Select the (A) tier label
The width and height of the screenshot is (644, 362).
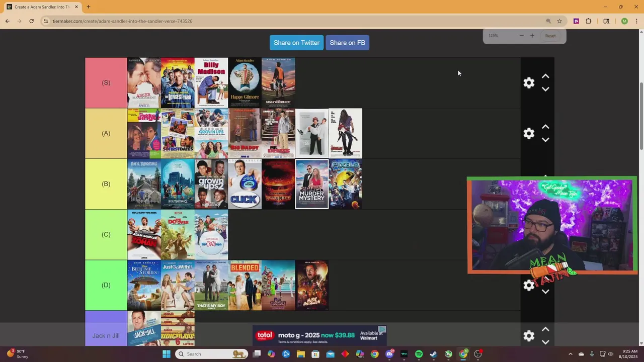pos(106,133)
